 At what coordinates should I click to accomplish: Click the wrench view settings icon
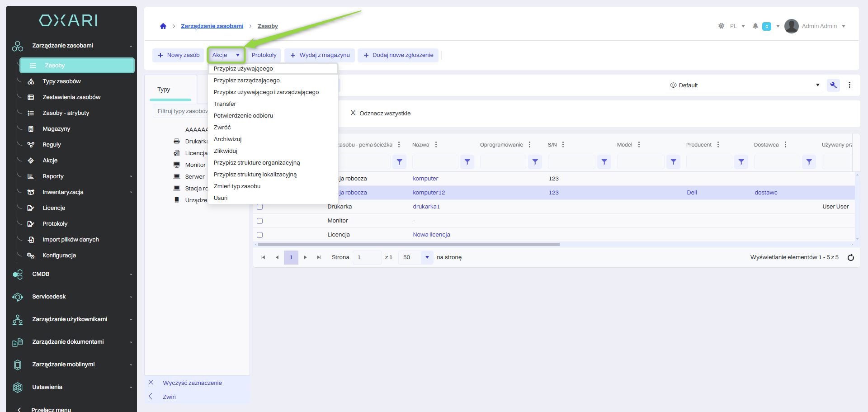[x=833, y=85]
